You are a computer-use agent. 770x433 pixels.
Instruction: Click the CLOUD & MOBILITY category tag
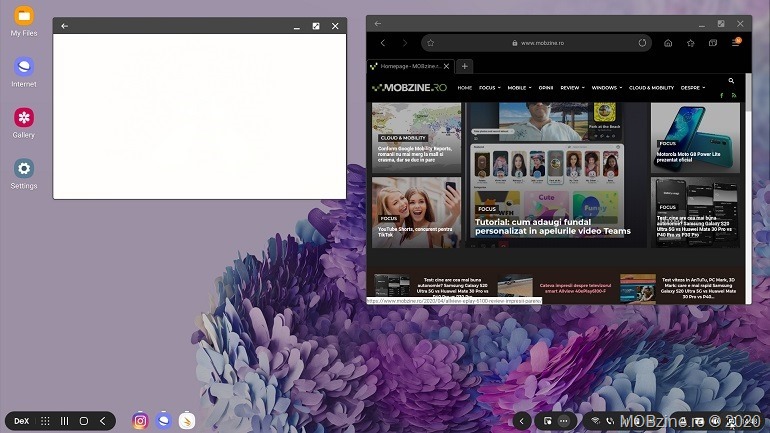pyautogui.click(x=403, y=138)
